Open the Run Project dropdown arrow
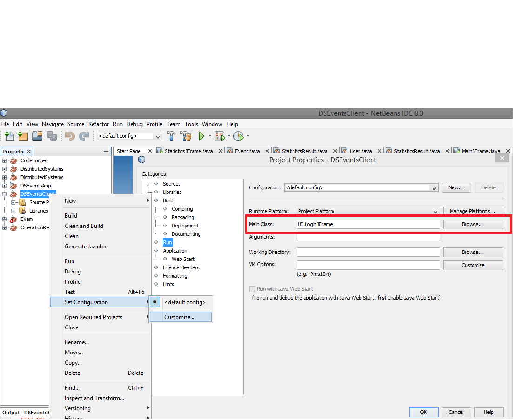Screen dimensions: 513x420 coord(210,136)
